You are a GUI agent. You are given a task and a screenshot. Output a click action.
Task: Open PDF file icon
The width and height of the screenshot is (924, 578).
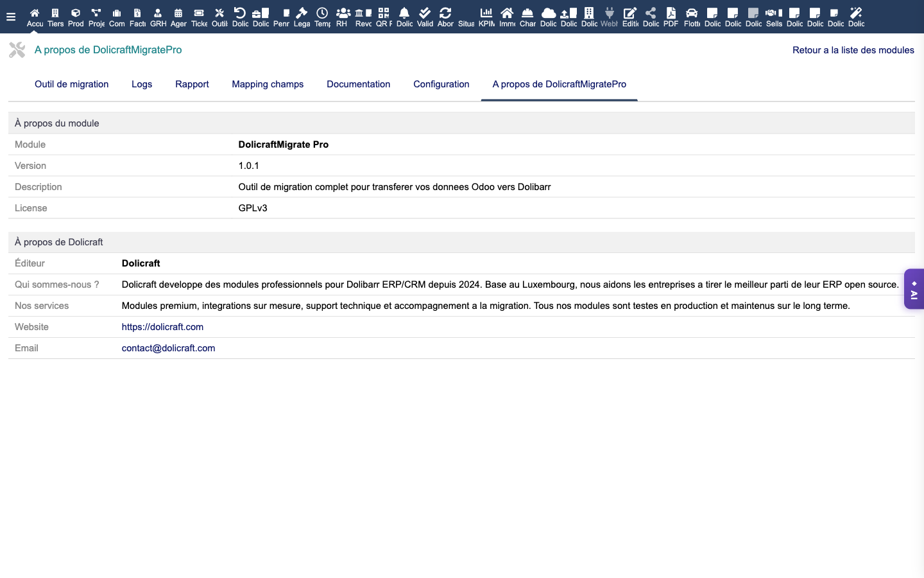click(x=671, y=13)
